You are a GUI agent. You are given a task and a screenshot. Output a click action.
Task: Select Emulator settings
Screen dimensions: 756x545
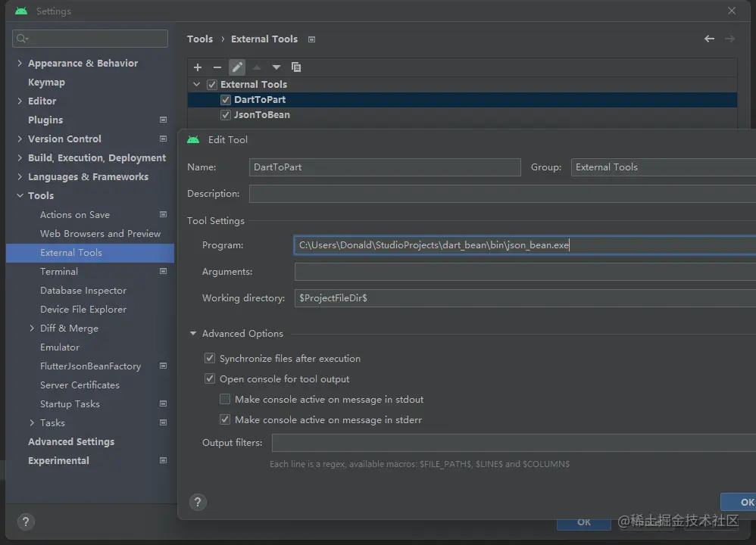[60, 347]
